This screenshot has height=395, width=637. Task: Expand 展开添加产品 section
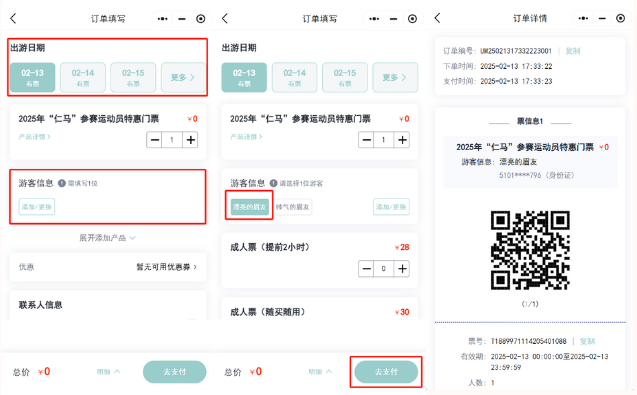pyautogui.click(x=107, y=238)
